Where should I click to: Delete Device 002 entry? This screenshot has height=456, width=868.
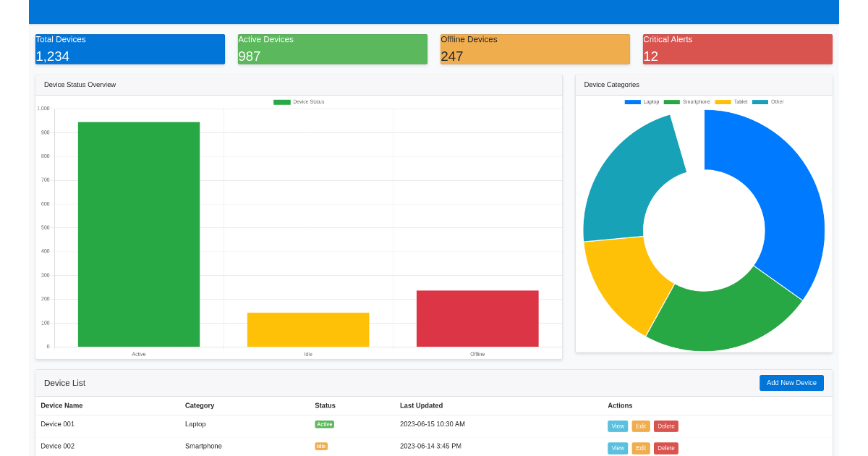(666, 448)
